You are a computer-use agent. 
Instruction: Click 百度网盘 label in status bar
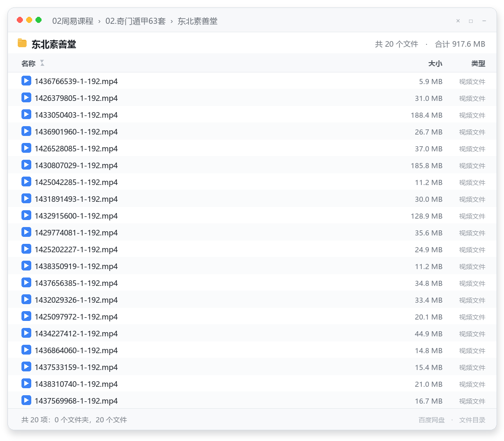pyautogui.click(x=432, y=420)
